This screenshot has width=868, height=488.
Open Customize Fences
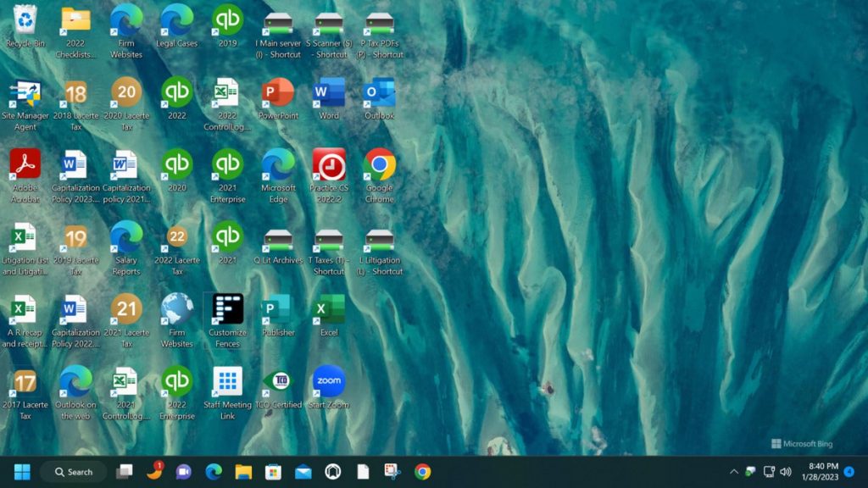coord(226,309)
